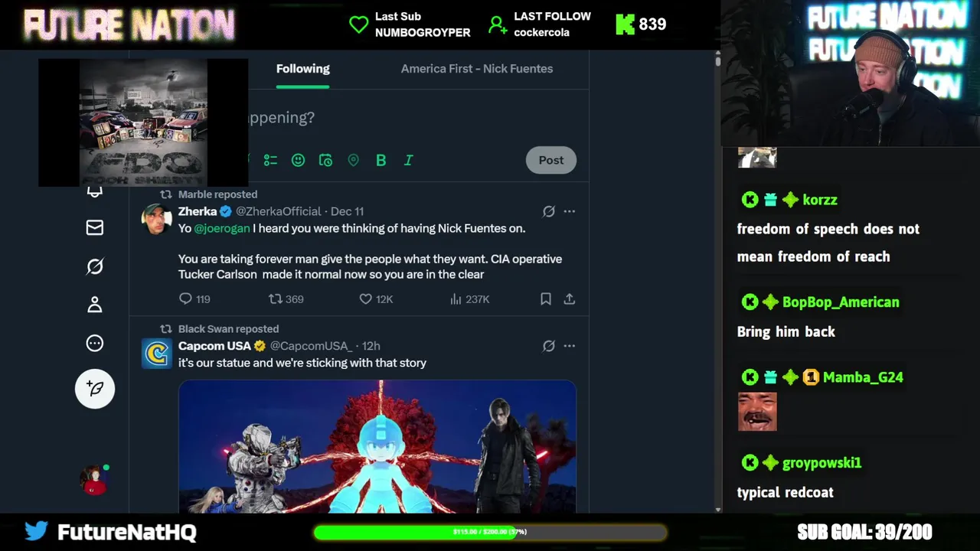The height and width of the screenshot is (551, 980).
Task: Toggle italic formatting in composer
Action: [408, 160]
